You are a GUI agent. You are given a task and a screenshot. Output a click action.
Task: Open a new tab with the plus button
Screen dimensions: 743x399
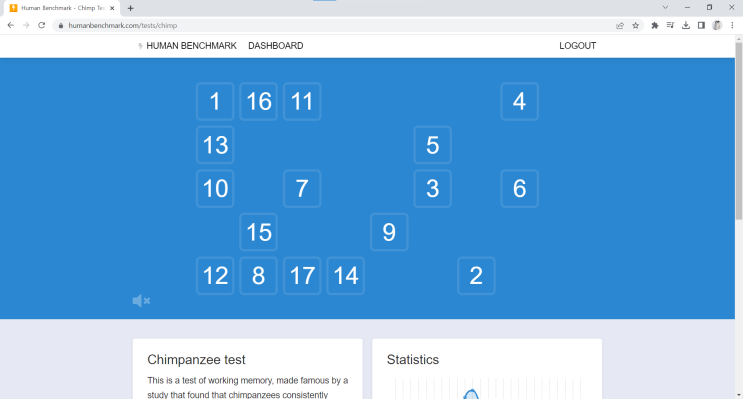(x=130, y=8)
